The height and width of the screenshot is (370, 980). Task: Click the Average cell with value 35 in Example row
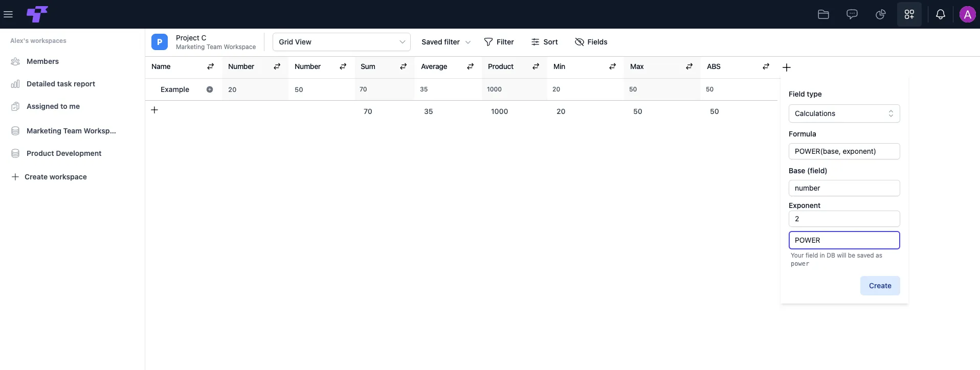448,89
